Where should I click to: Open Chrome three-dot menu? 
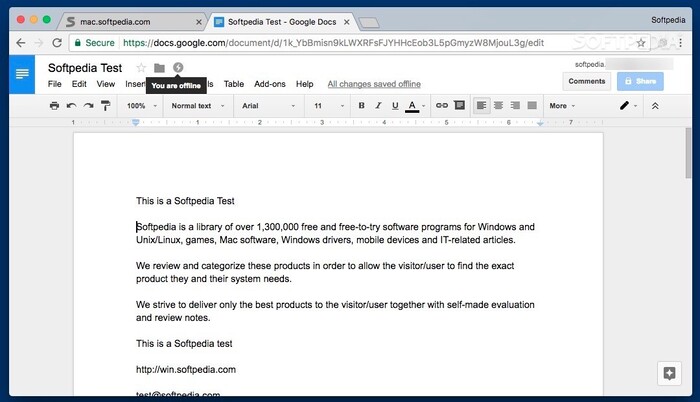680,43
